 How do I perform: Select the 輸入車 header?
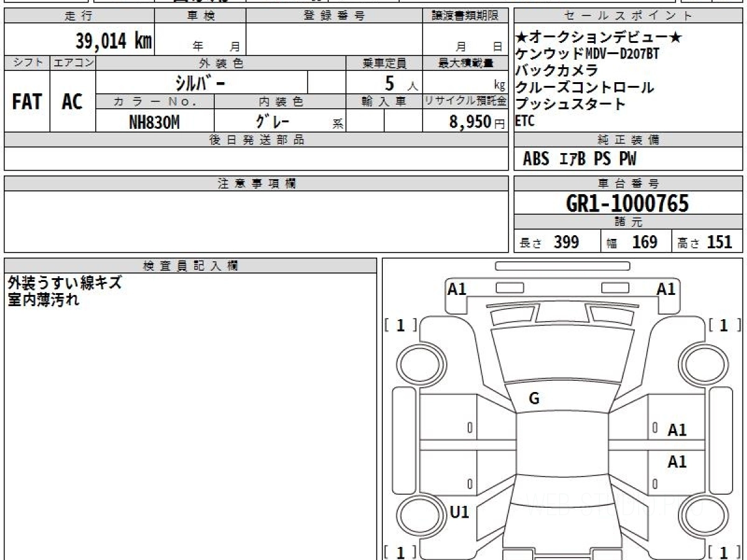point(384,101)
